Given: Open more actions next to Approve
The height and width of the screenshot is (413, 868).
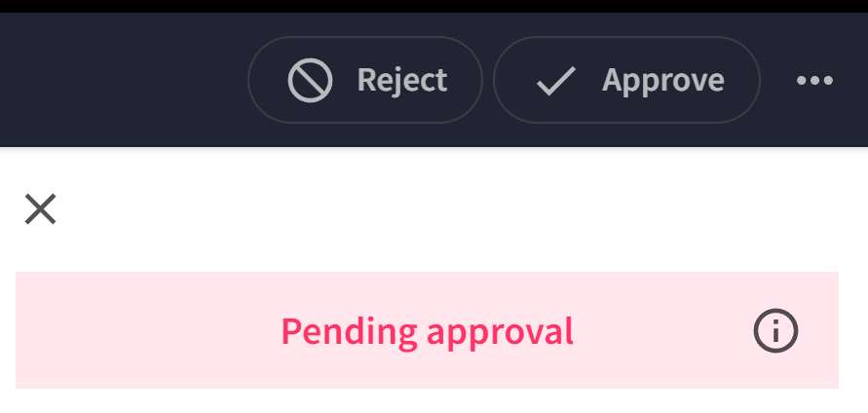Looking at the screenshot, I should [814, 81].
